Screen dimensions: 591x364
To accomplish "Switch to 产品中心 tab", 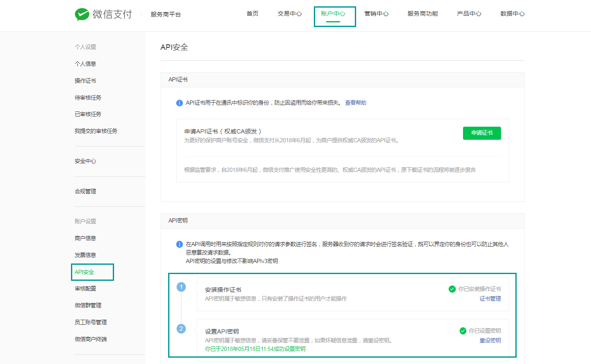I will pos(469,14).
